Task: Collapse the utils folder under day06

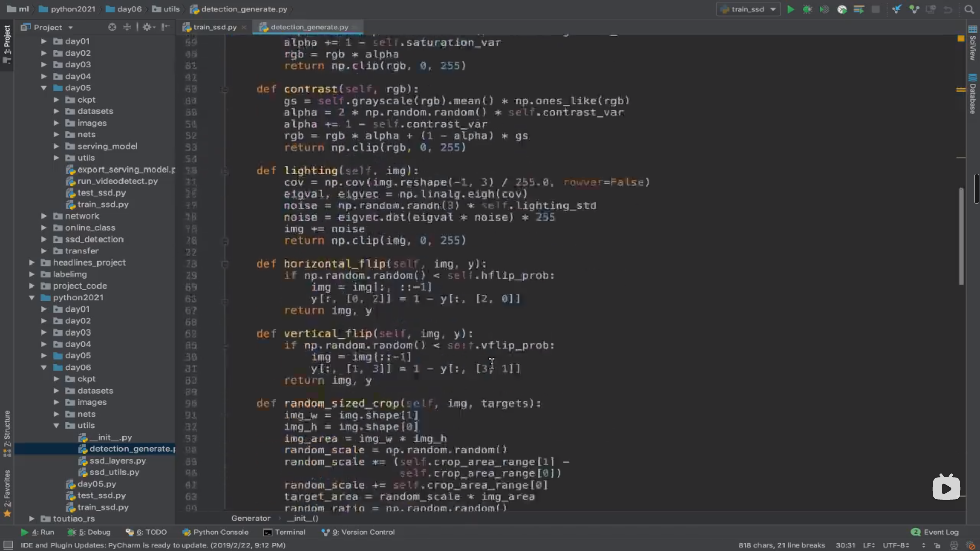Action: click(x=56, y=426)
